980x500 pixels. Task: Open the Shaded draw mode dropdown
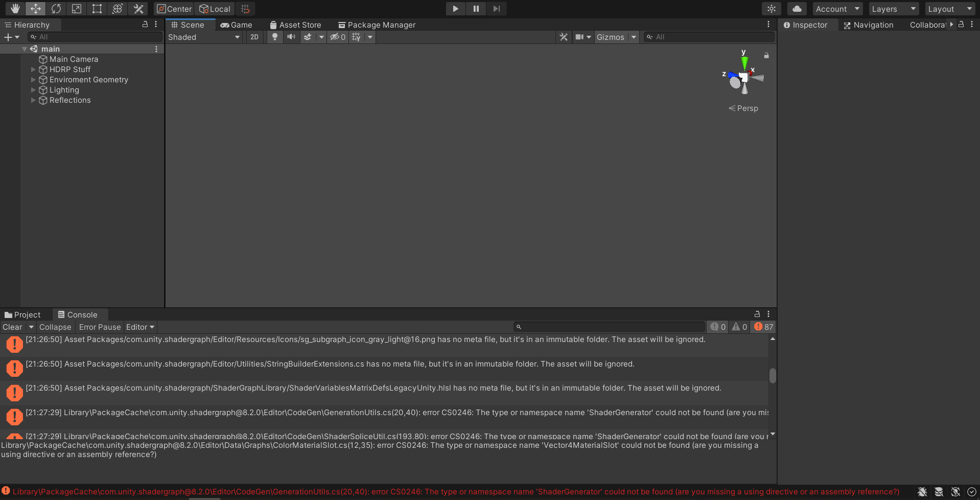click(x=204, y=37)
